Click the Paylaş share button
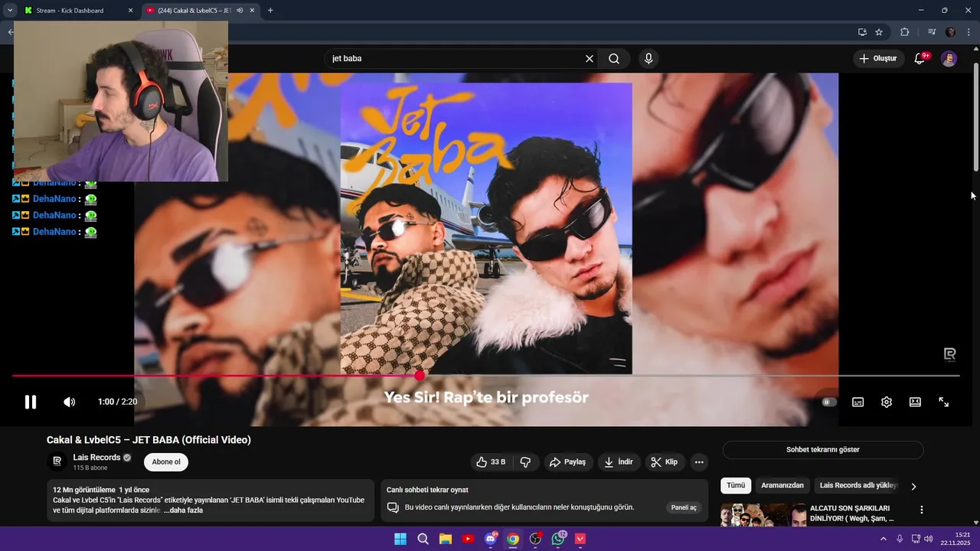This screenshot has width=980, height=551. tap(567, 461)
